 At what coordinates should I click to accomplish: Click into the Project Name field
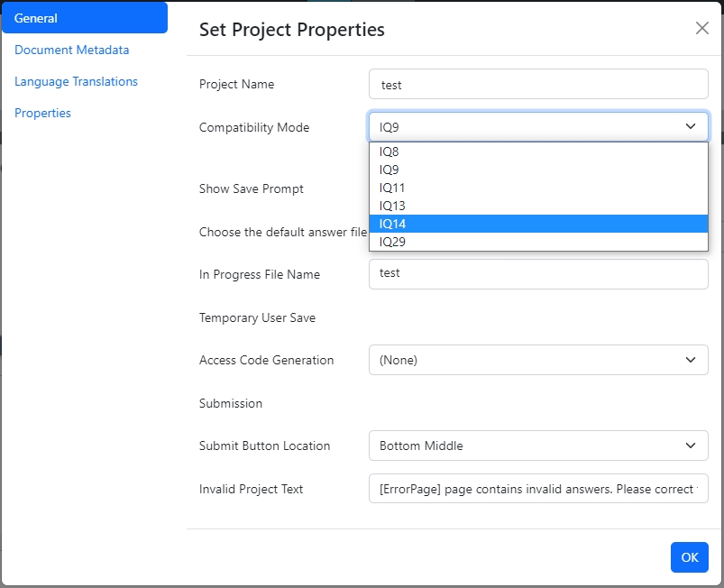pyautogui.click(x=538, y=85)
